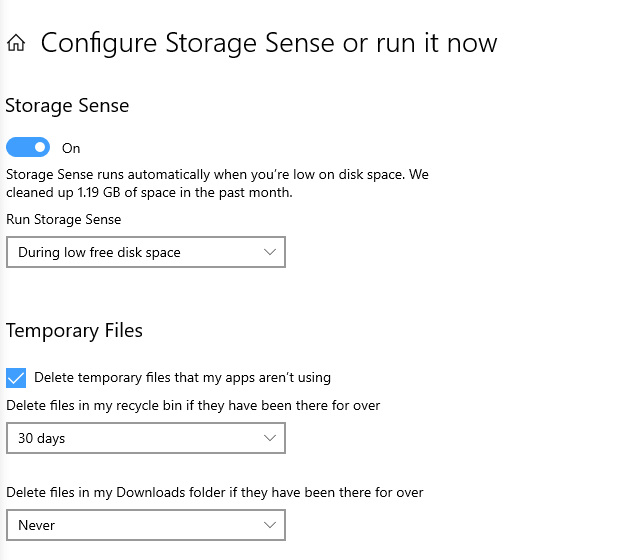Open the "During low free disk space" dropdown
This screenshot has width=619, height=560.
tap(145, 252)
